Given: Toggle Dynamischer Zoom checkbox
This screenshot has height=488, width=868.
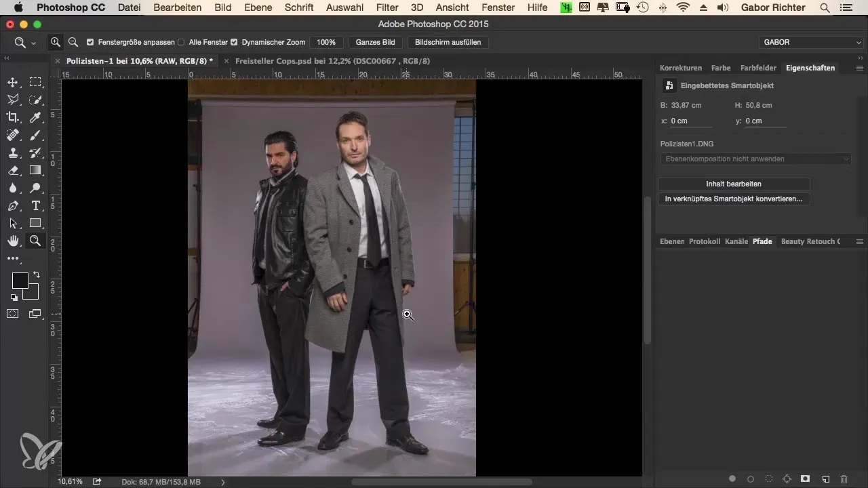Looking at the screenshot, I should (234, 42).
